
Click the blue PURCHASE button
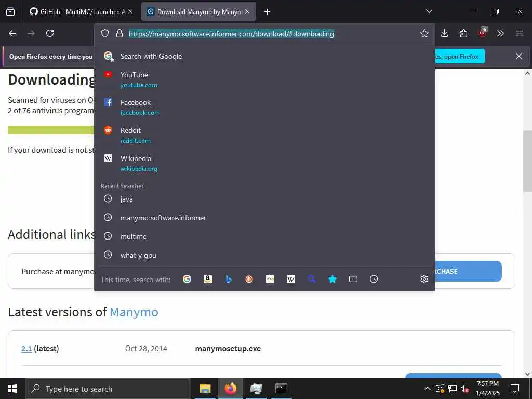468,271
